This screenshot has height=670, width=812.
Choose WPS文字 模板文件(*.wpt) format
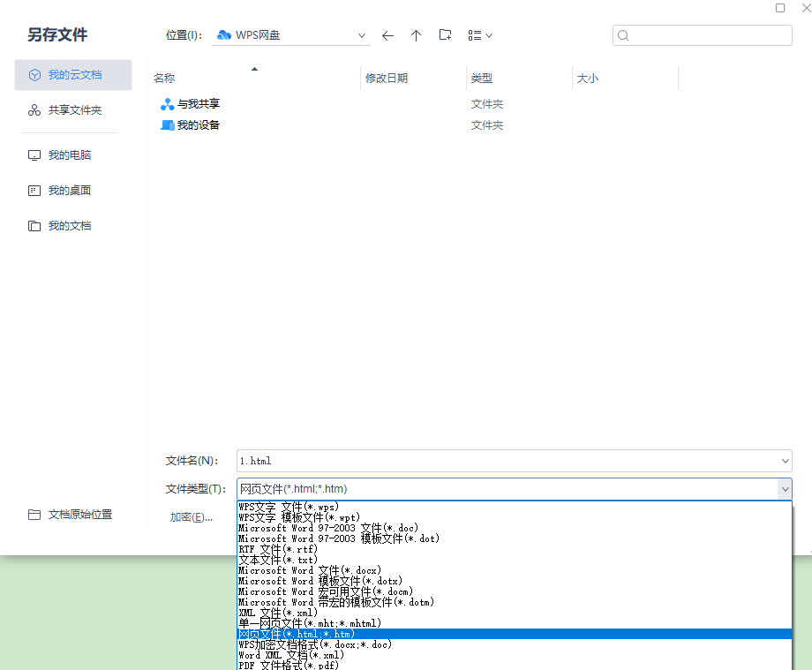(515, 517)
